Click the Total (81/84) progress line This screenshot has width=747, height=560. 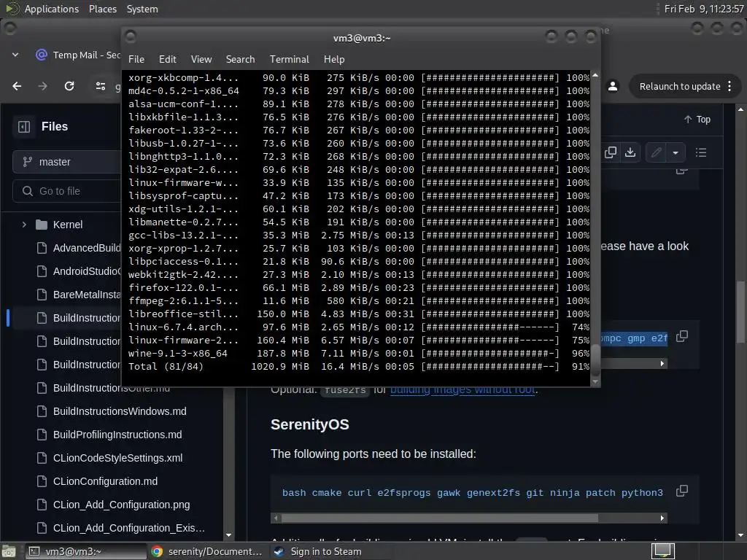pyautogui.click(x=358, y=367)
